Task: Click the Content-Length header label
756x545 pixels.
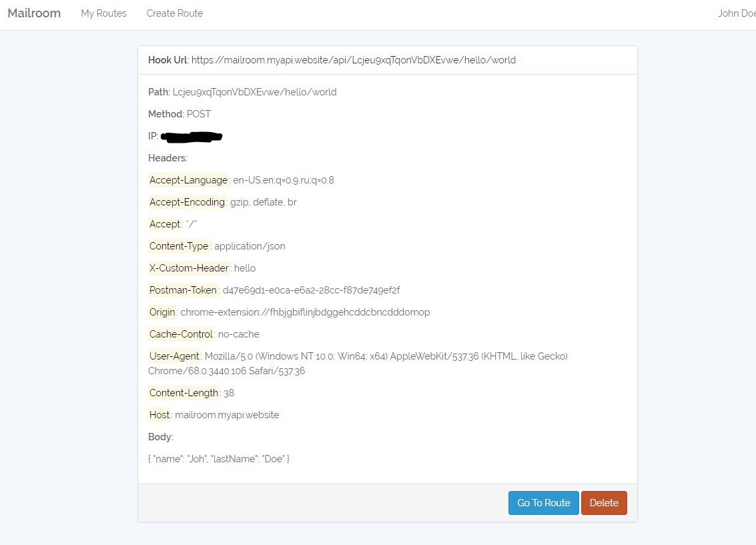Action: tap(183, 393)
